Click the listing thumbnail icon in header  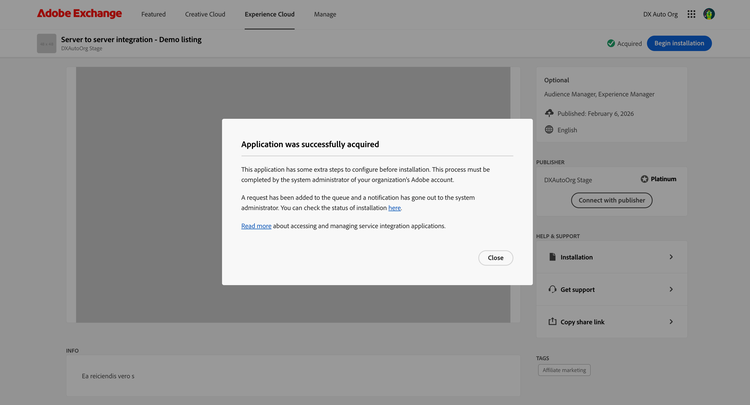click(x=46, y=44)
